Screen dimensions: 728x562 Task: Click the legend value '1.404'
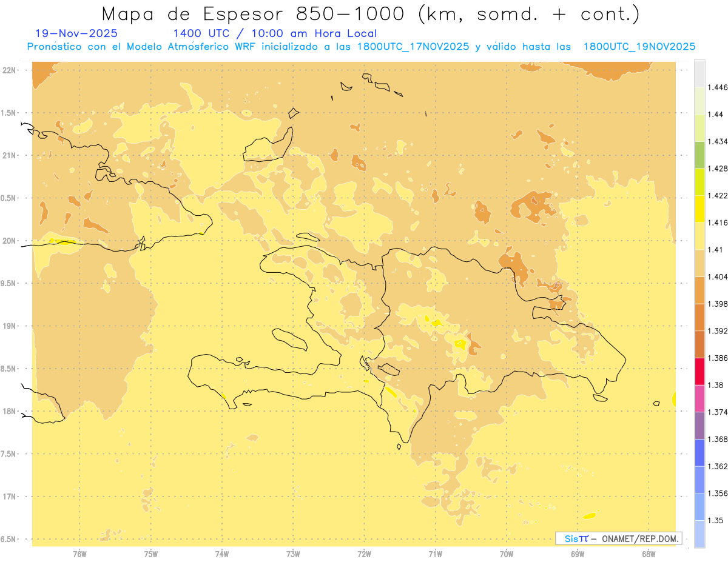[x=718, y=276]
